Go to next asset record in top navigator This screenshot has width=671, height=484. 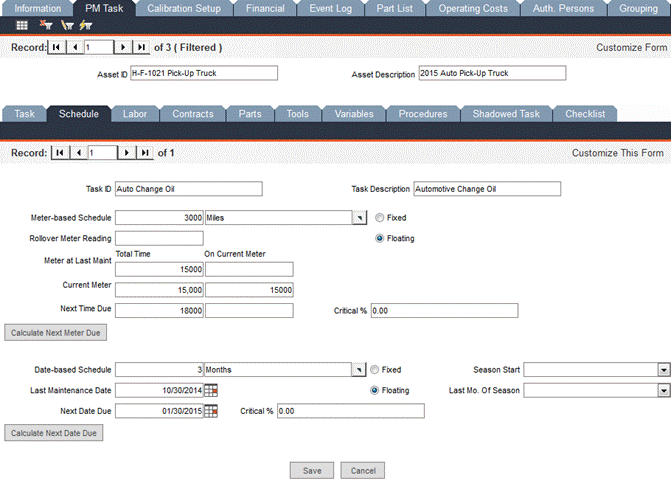tap(123, 47)
